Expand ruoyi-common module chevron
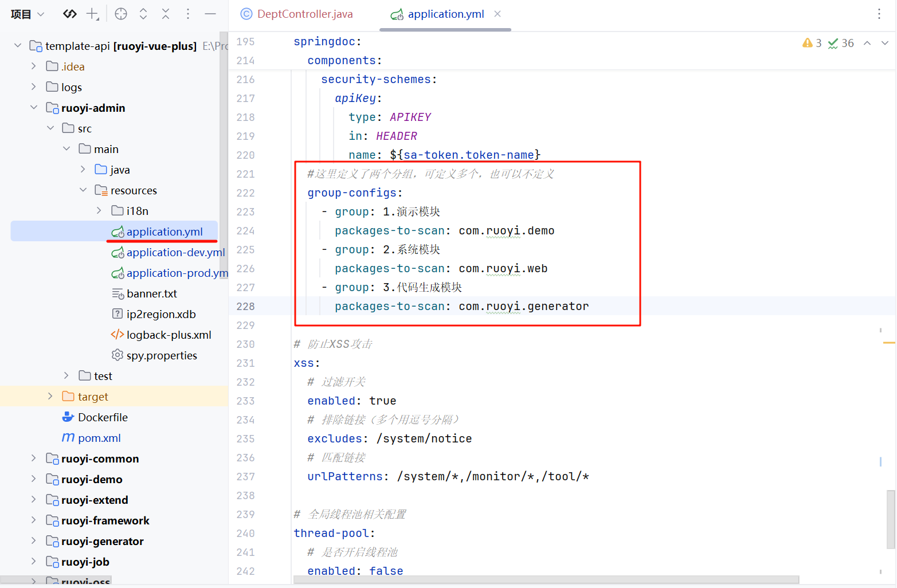Image resolution: width=897 pixels, height=588 pixels. coord(34,458)
